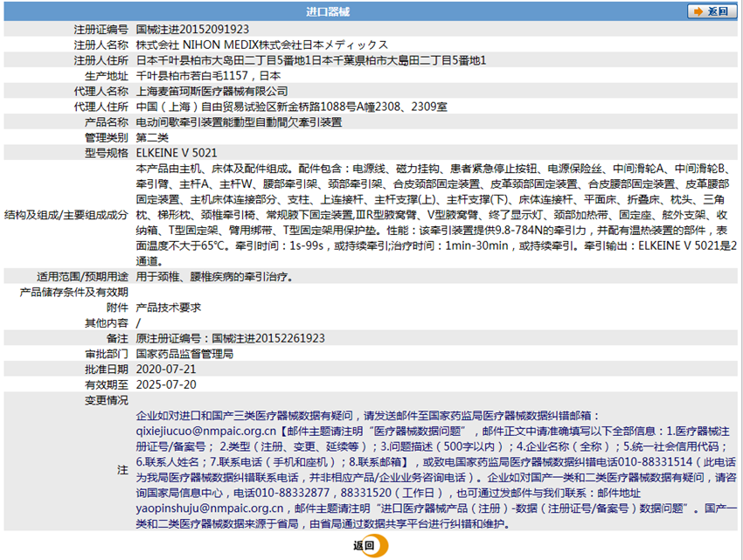
Task: Click the 返回 button at top right
Action: (712, 11)
